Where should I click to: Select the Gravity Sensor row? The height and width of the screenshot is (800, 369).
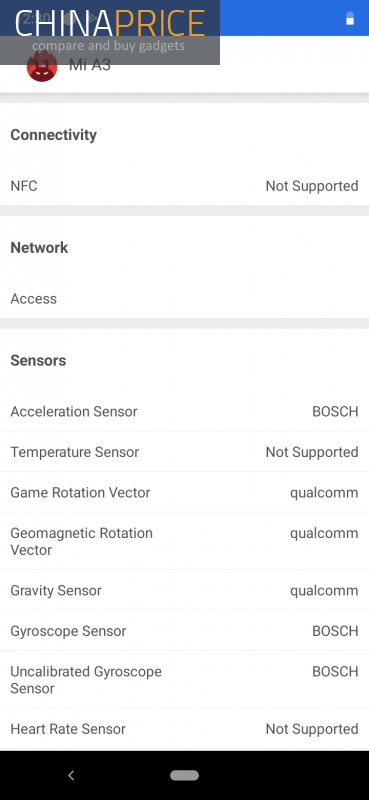(x=184, y=590)
